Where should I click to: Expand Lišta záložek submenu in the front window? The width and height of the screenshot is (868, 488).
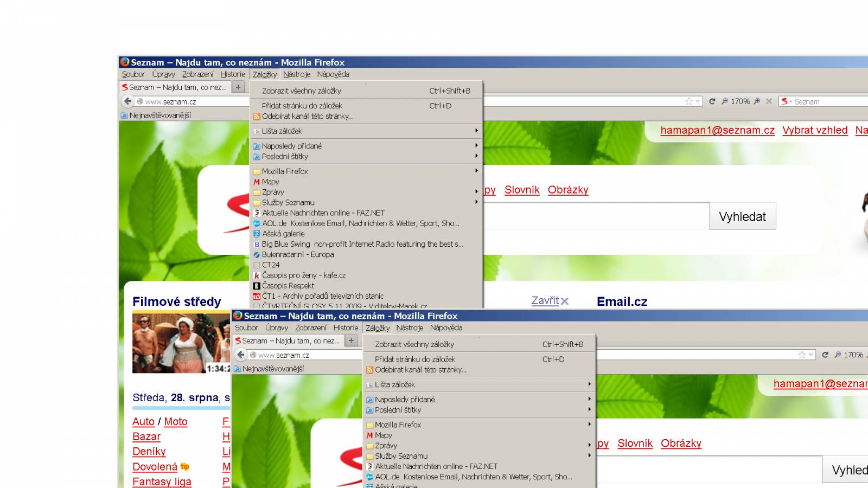[589, 384]
